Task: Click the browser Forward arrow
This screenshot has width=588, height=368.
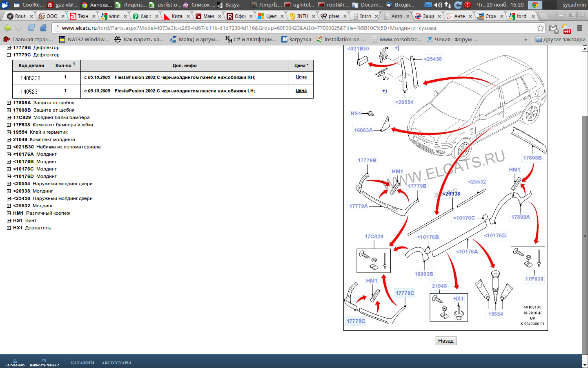Action: coord(19,28)
